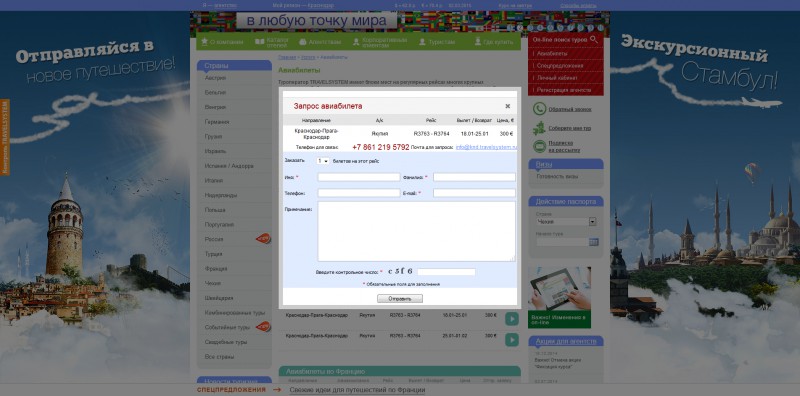Click the green puzzle tour builder icon
The height and width of the screenshot is (396, 800).
coord(539,128)
